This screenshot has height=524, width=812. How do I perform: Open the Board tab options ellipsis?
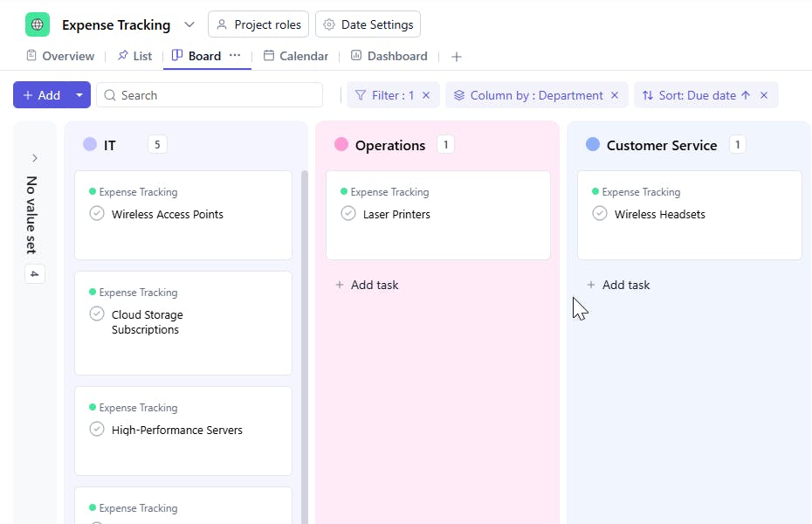pyautogui.click(x=235, y=56)
